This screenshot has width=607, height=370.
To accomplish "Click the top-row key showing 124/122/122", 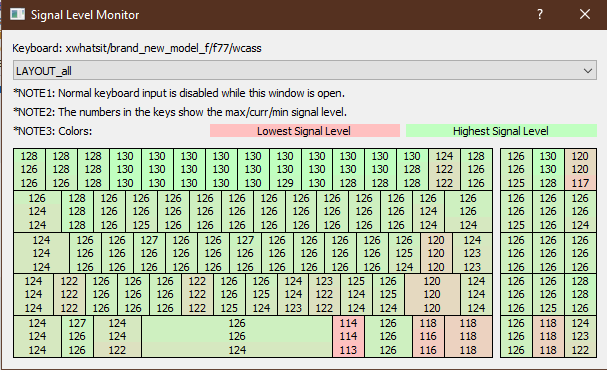I will [444, 169].
